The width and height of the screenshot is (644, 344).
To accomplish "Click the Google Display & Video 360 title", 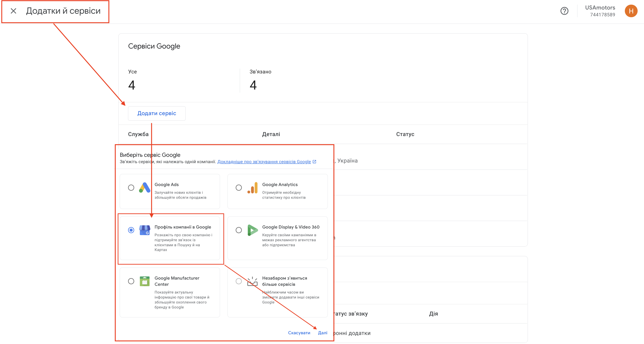I will click(x=291, y=227).
